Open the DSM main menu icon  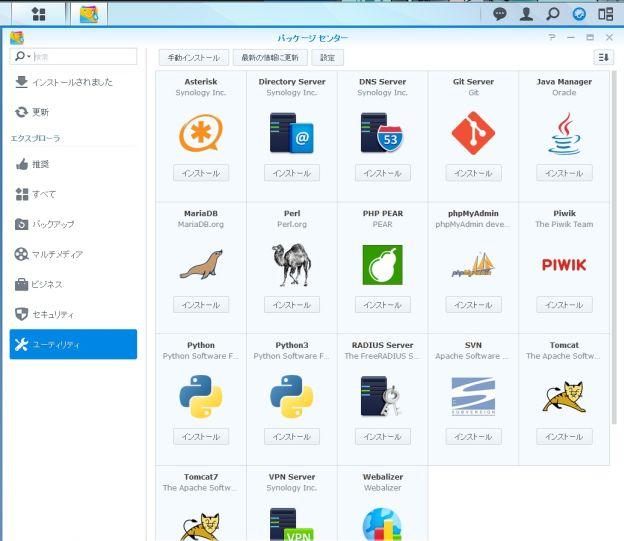39,14
